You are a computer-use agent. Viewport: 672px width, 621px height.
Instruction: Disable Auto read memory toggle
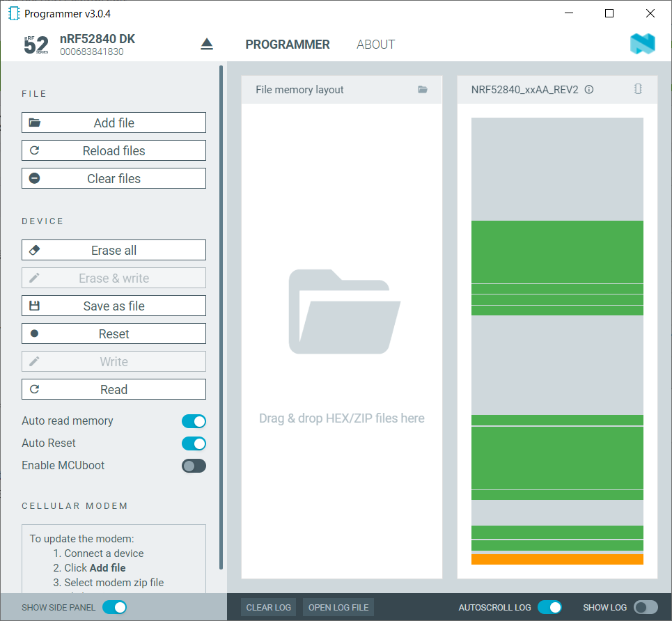click(x=194, y=421)
